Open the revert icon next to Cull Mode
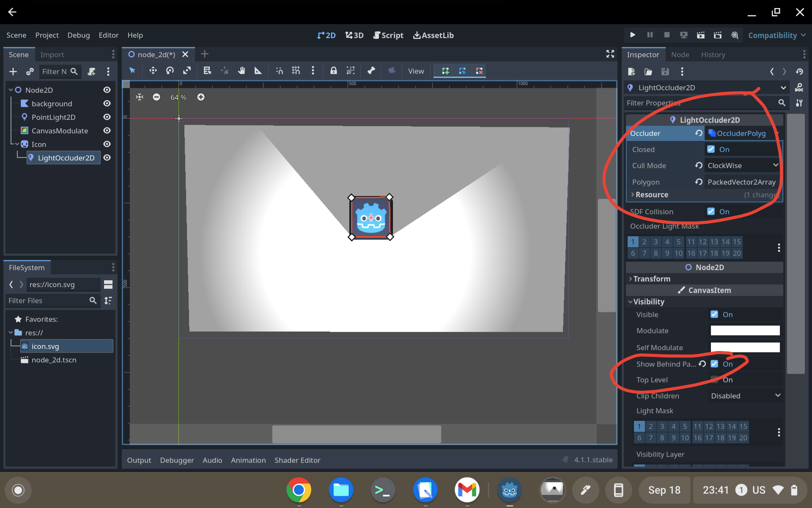This screenshot has width=812, height=508. [x=698, y=165]
